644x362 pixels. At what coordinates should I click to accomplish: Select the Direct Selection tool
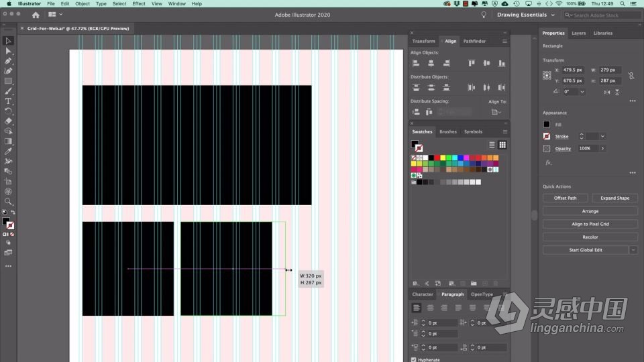tap(8, 51)
